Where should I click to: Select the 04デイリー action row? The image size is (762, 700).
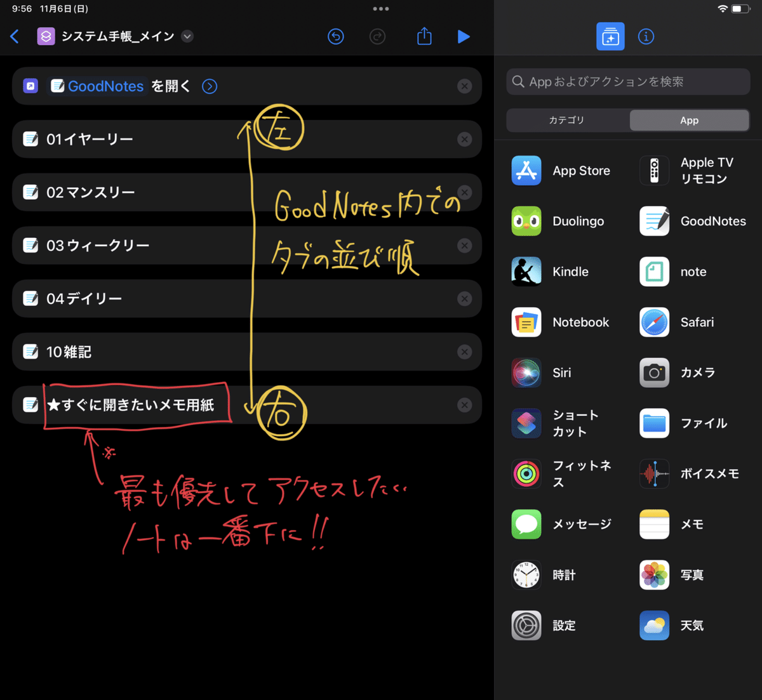click(x=247, y=299)
